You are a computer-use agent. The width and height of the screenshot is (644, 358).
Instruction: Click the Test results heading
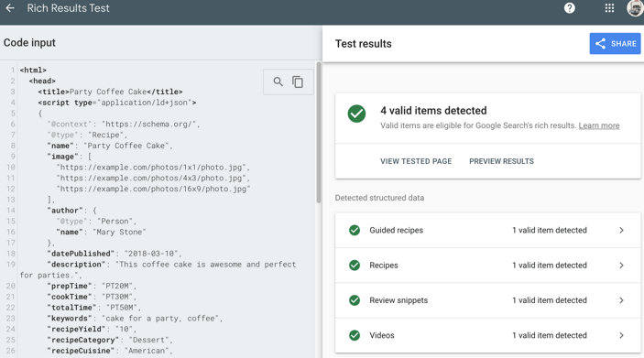click(x=364, y=44)
